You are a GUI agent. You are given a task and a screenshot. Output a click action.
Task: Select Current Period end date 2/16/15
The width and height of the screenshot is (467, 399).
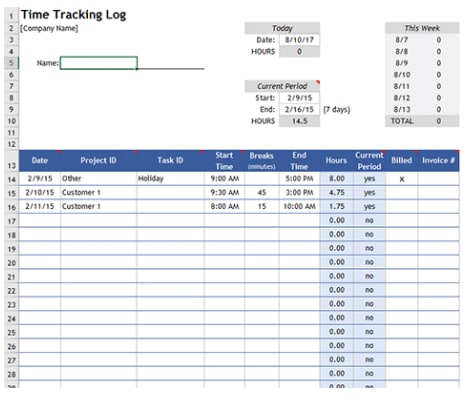[299, 110]
